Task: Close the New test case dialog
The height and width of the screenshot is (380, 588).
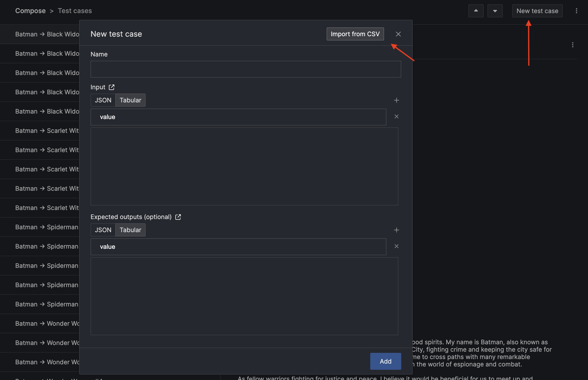Action: [398, 34]
